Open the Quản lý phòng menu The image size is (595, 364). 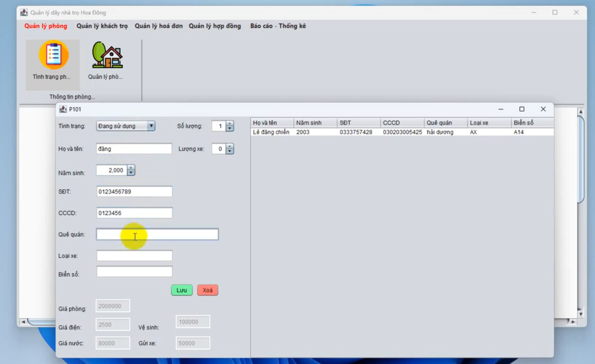pos(46,26)
